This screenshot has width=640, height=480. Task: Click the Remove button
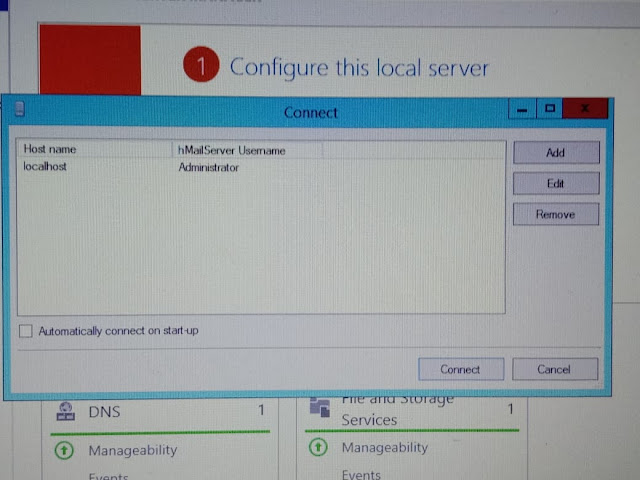pos(556,214)
